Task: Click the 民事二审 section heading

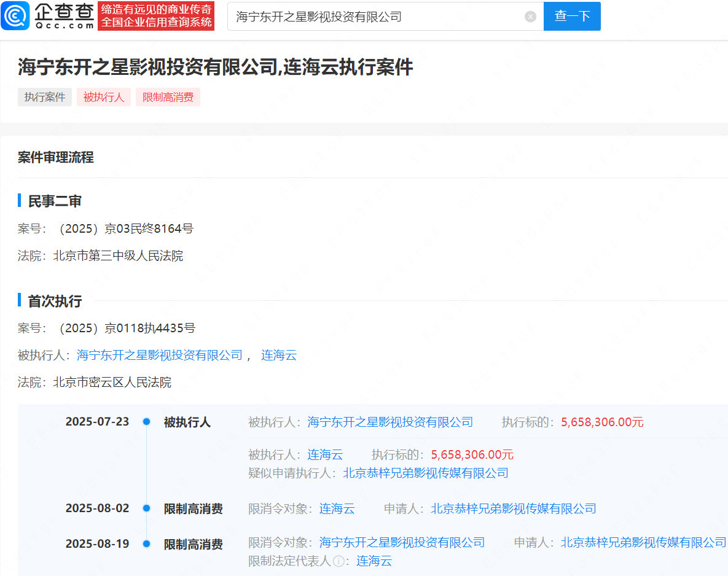Action: click(55, 201)
